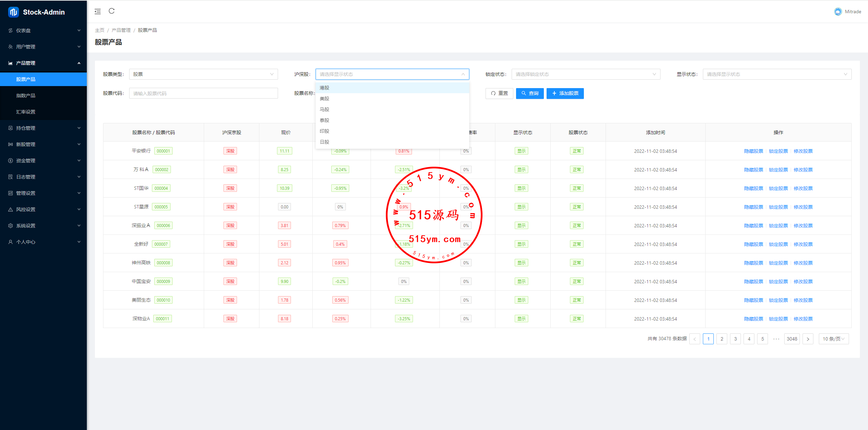Viewport: 868px width, 430px height.
Task: Click the Mitrade user avatar icon
Action: (x=838, y=12)
